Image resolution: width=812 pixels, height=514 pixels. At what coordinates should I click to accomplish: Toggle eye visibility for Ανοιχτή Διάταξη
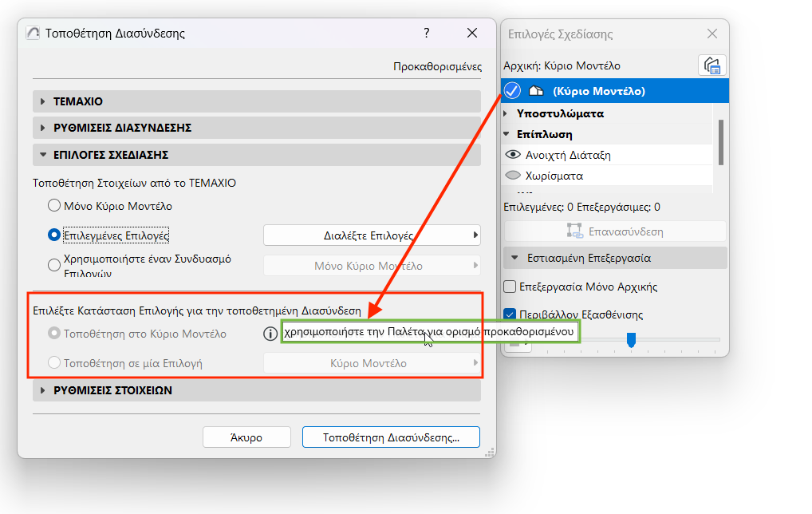[513, 154]
